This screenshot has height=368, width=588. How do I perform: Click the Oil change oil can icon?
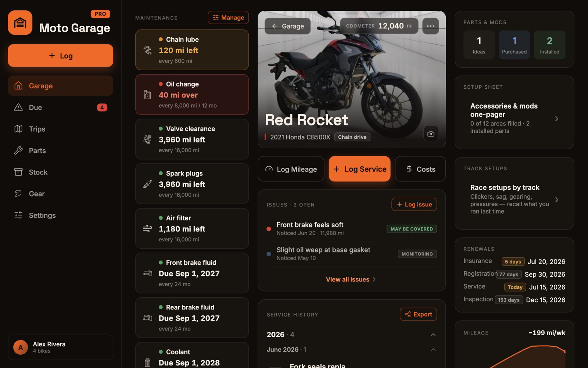point(147,95)
